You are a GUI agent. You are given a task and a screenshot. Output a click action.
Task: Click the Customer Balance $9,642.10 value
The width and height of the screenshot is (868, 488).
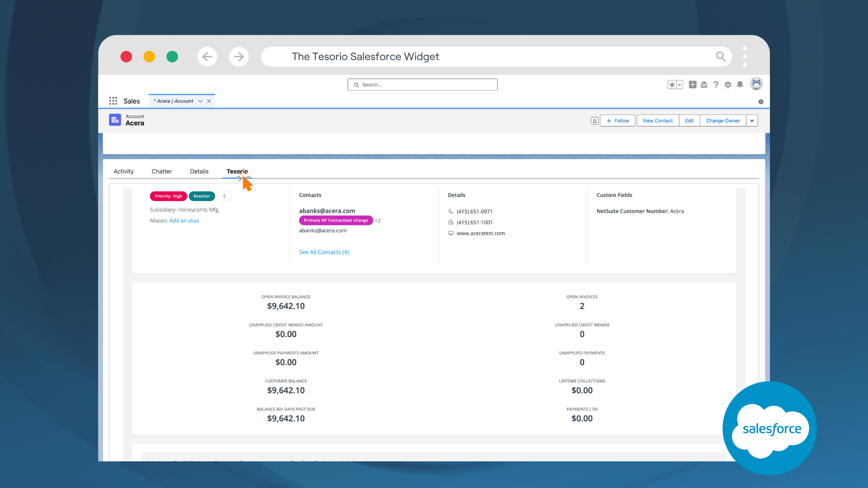pos(286,390)
